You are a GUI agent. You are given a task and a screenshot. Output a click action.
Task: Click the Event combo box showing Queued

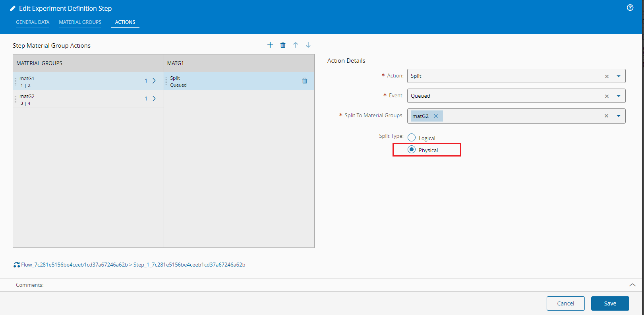pos(516,96)
